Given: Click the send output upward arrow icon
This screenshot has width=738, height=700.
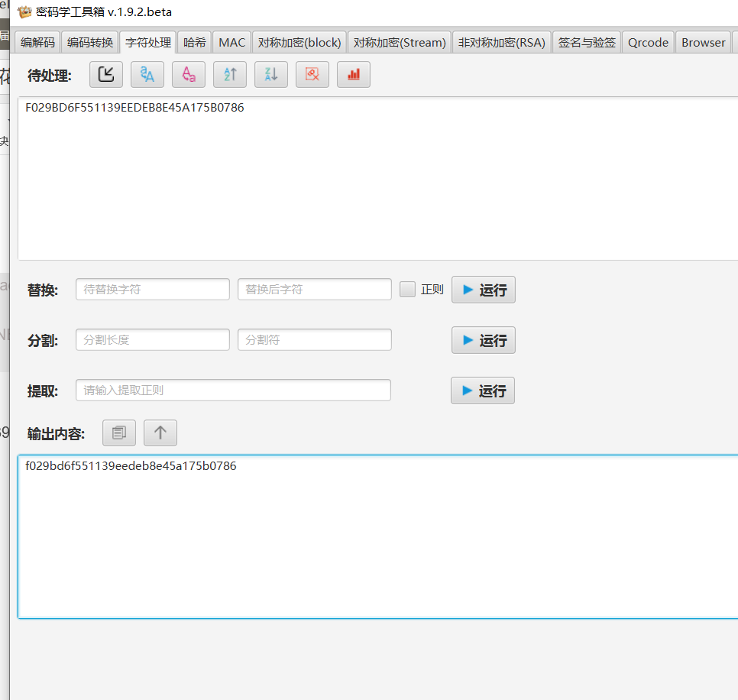Looking at the screenshot, I should pos(160,433).
